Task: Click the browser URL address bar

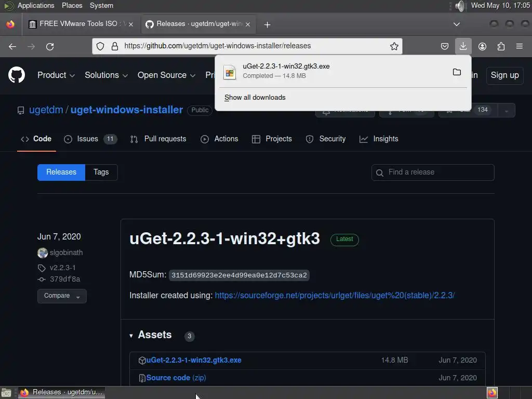Action: tap(247, 46)
